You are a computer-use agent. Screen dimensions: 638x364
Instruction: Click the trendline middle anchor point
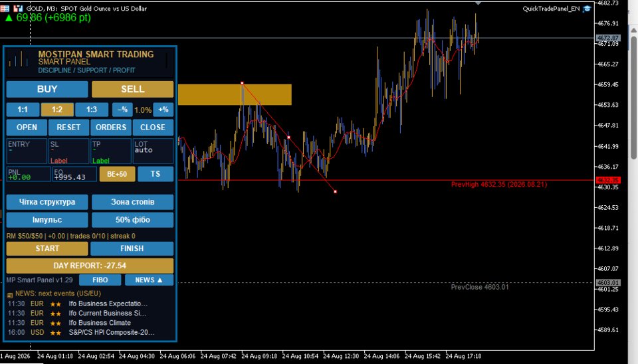[x=289, y=137]
